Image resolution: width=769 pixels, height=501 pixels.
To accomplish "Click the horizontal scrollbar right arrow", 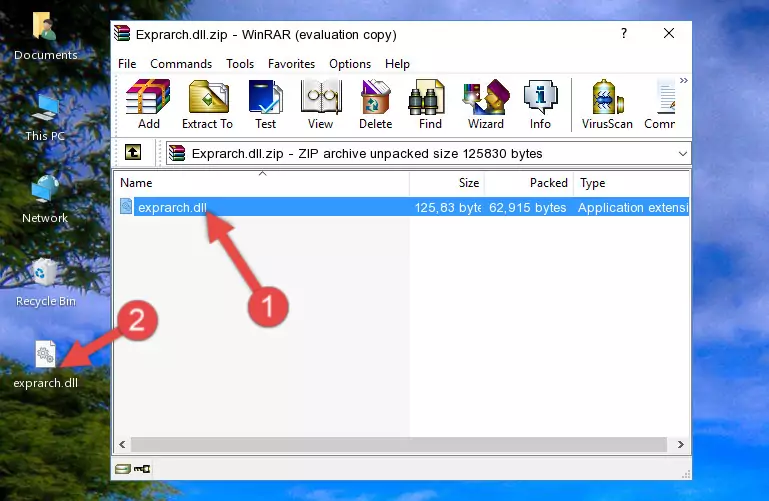I will coord(681,445).
